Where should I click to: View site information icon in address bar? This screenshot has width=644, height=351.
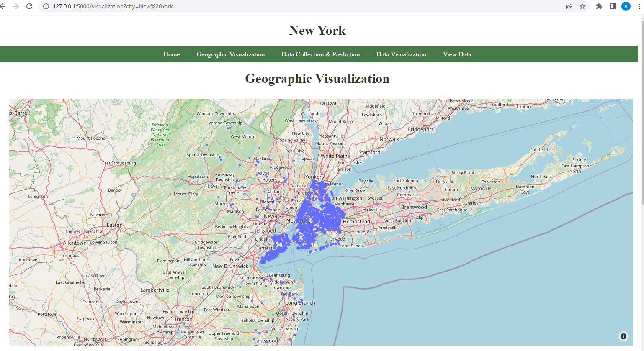pyautogui.click(x=46, y=6)
